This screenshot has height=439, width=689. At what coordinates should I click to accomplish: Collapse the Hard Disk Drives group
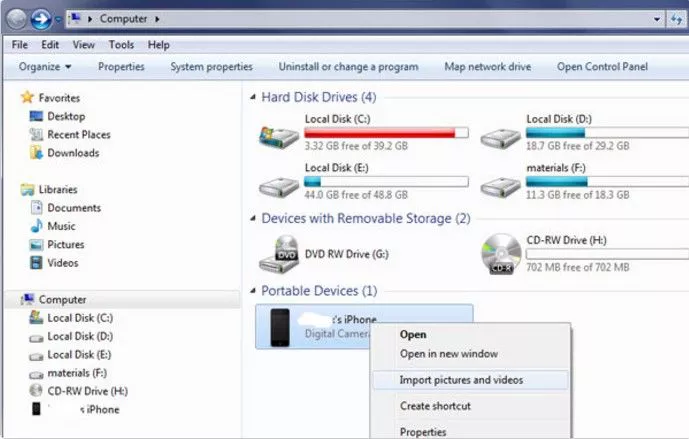pos(253,98)
